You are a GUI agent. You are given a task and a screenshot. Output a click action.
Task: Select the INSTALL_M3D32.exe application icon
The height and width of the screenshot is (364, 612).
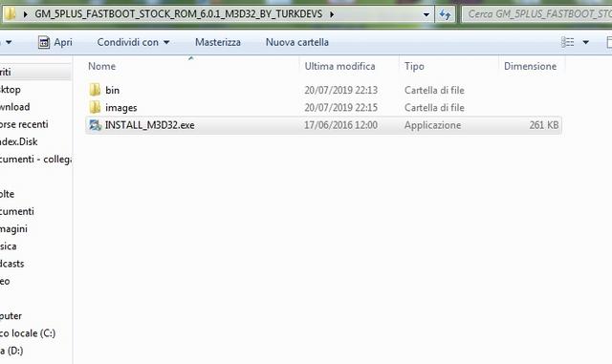coord(95,125)
